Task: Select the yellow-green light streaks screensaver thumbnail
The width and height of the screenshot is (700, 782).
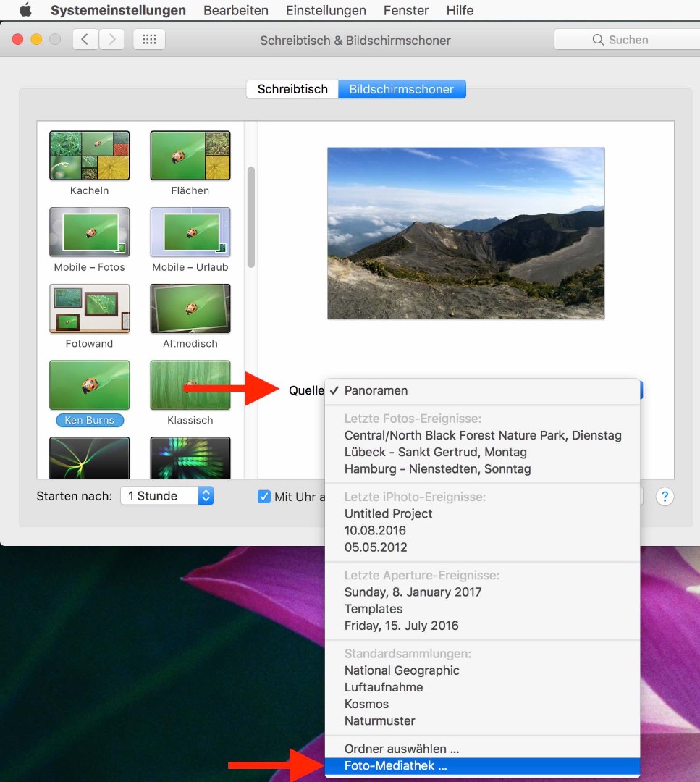Action: [89, 458]
